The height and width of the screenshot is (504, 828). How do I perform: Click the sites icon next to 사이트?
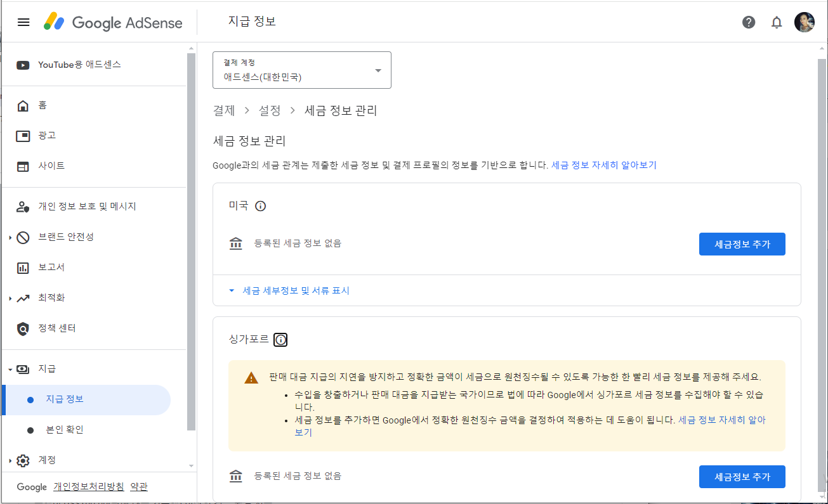23,166
